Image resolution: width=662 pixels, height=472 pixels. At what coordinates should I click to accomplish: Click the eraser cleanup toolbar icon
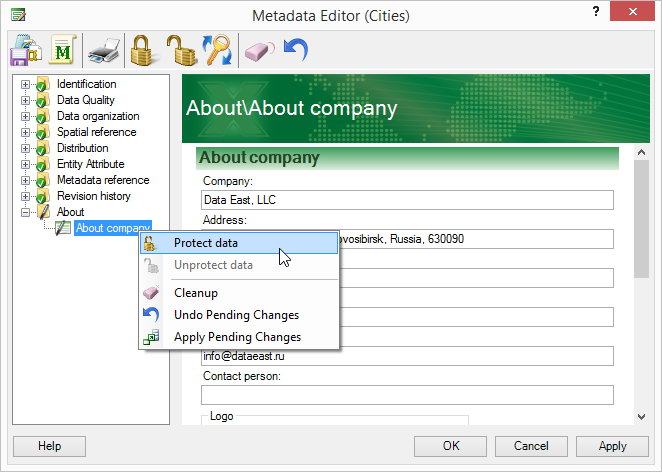(x=258, y=48)
